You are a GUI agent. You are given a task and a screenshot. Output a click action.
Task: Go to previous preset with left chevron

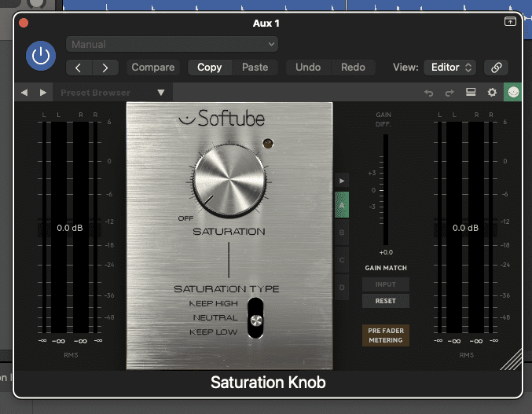click(x=79, y=68)
